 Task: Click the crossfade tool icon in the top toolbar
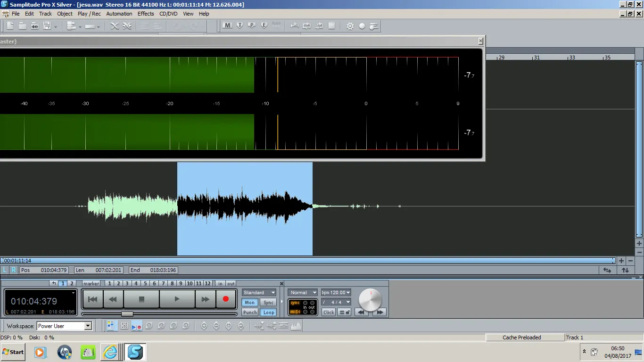115,26
